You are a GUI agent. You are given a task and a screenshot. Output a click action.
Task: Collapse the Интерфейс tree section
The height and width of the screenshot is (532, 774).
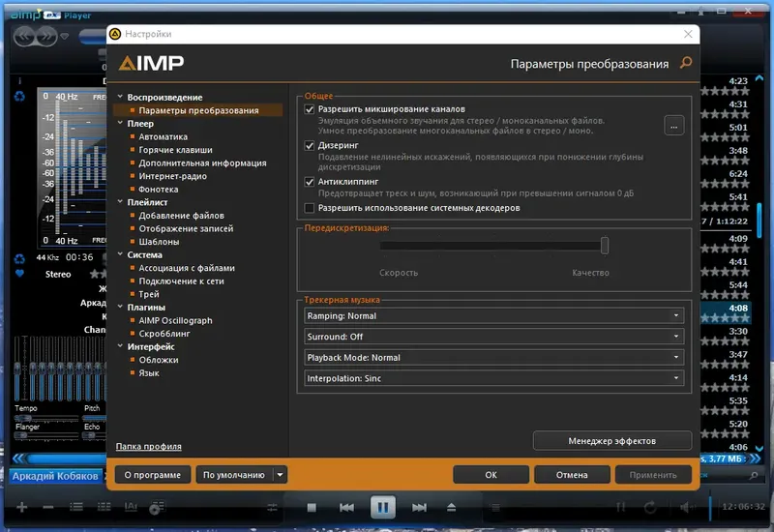[120, 346]
